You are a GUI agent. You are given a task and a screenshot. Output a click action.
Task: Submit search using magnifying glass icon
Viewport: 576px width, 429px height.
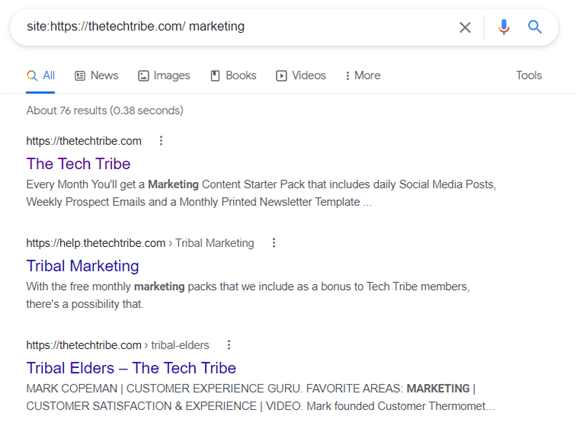[x=534, y=27]
